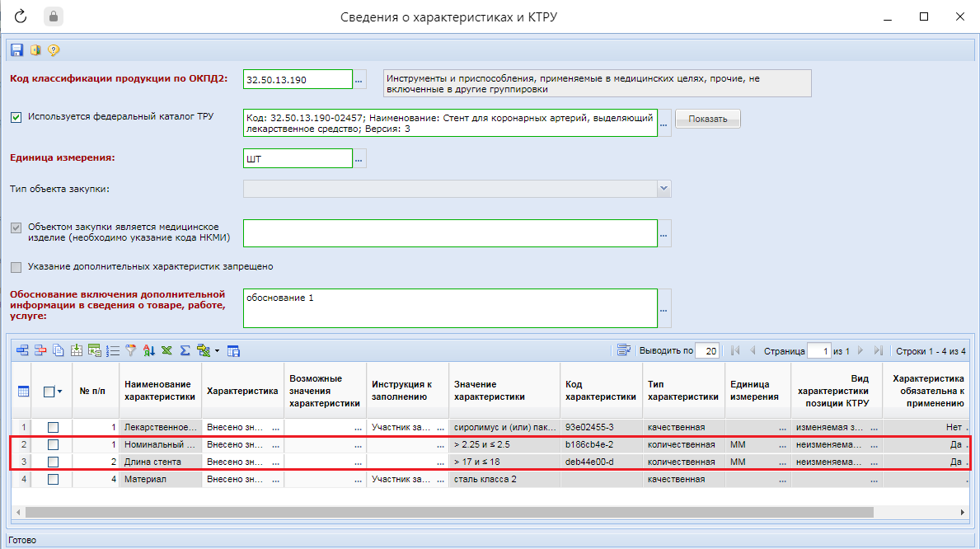Toggle 'Указание дополнительных характеристик запрещено' checkbox
The image size is (980, 549).
[x=16, y=267]
